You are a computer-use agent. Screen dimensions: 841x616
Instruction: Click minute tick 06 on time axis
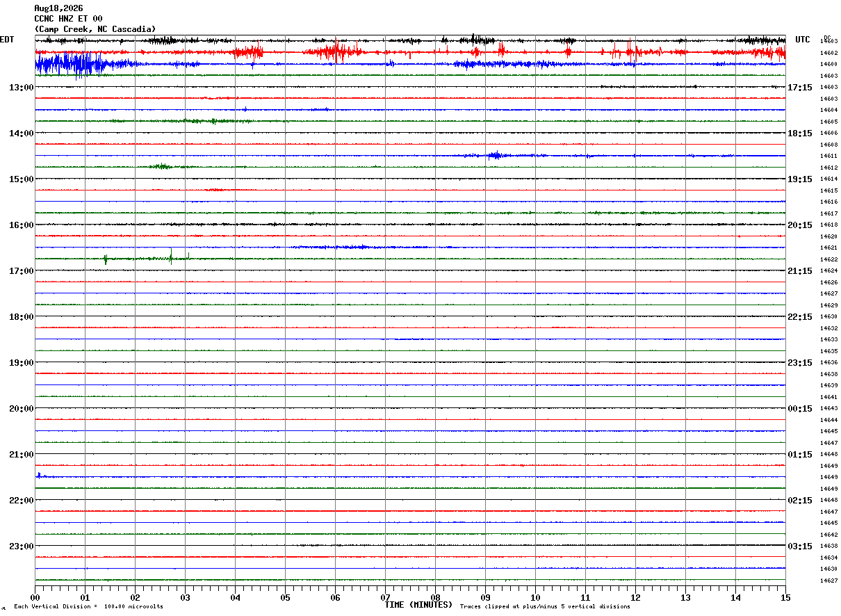[335, 597]
